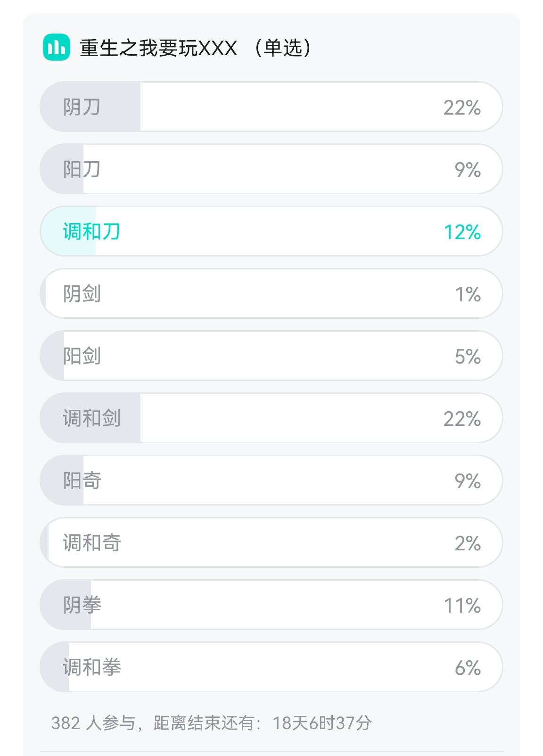The width and height of the screenshot is (543, 756).
Task: Select the 阴刀 poll option
Action: pyautogui.click(x=271, y=107)
